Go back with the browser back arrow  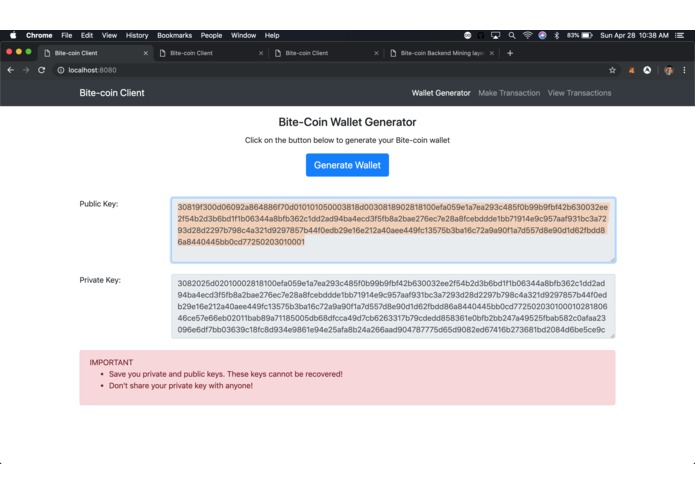(x=11, y=70)
